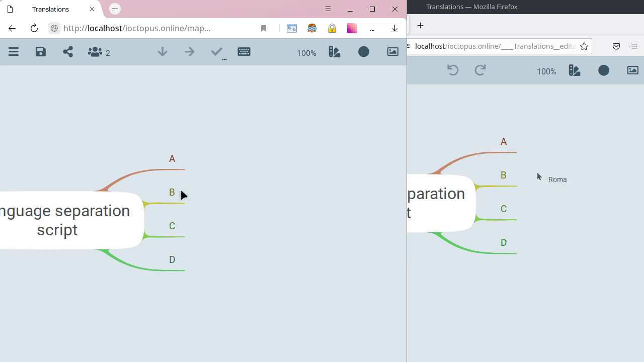Viewport: 644px width, 362px height.
Task: Open keyboard shortcuts icon
Action: point(244,52)
